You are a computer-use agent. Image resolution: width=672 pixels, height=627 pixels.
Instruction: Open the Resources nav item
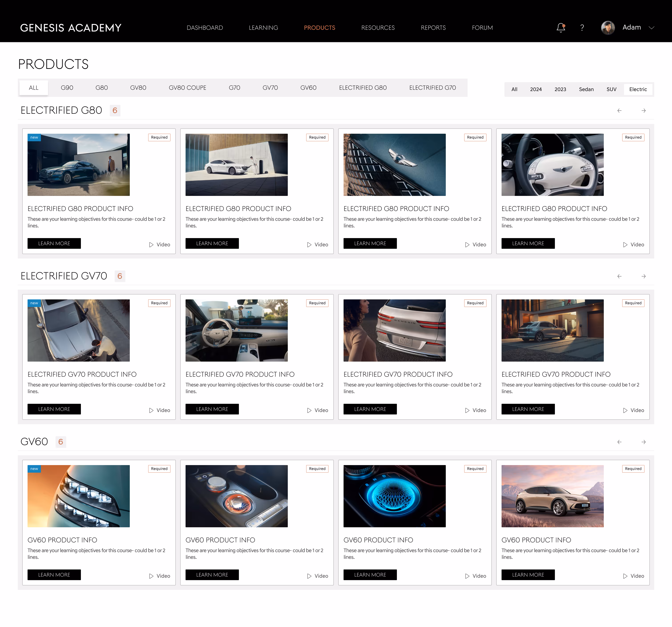(x=378, y=28)
